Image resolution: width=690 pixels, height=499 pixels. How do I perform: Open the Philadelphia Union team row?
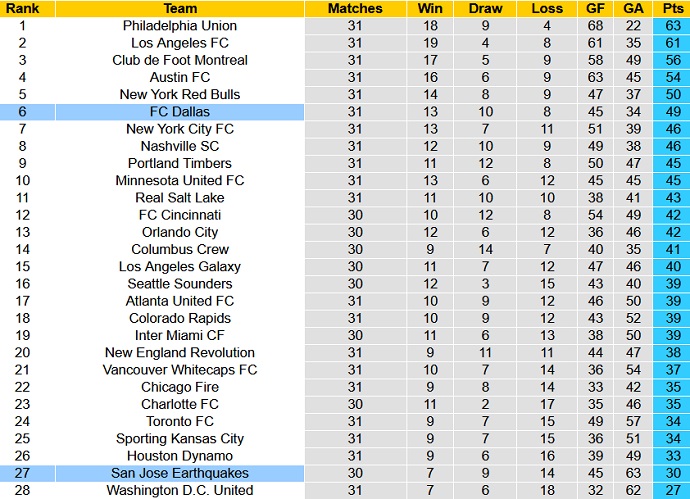click(180, 26)
